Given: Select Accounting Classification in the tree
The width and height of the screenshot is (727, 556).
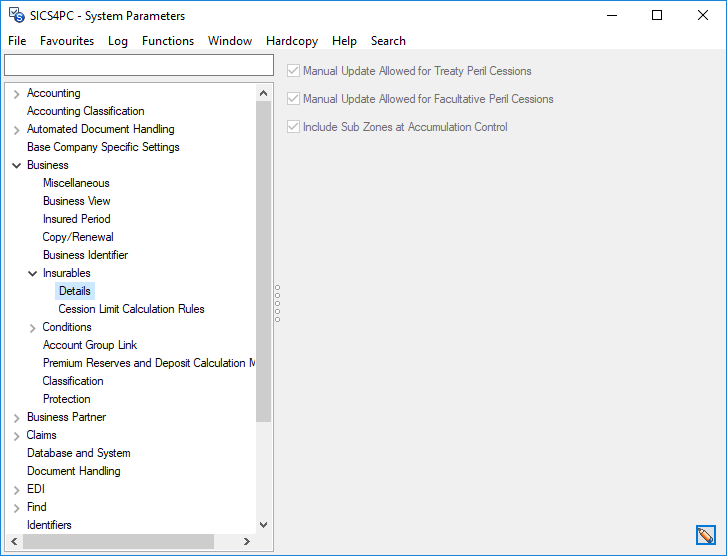Looking at the screenshot, I should tap(86, 111).
